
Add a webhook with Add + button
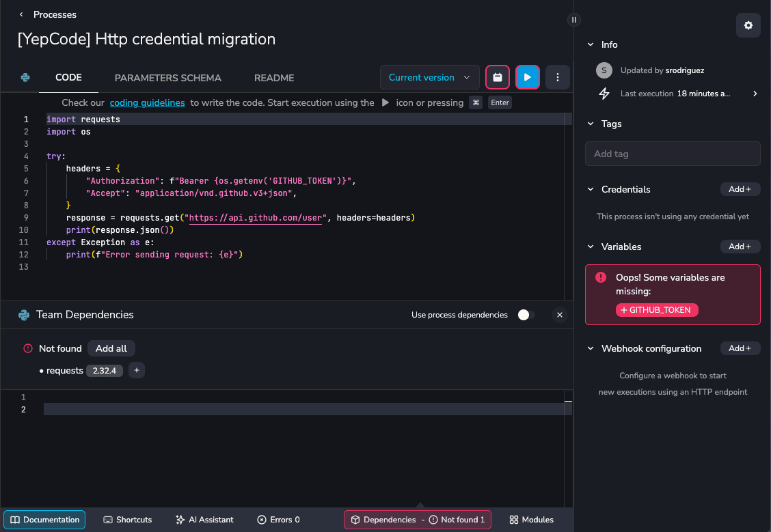tap(740, 348)
